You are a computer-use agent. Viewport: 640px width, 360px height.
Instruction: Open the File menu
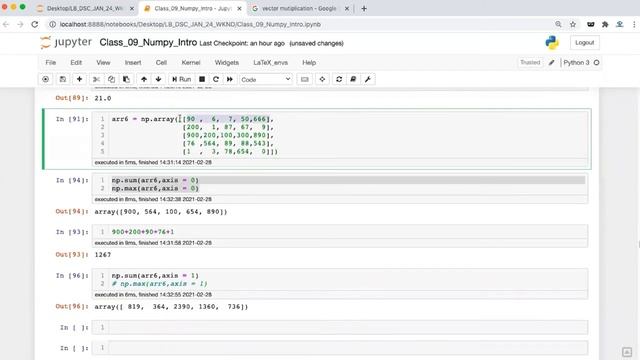[x=51, y=62]
